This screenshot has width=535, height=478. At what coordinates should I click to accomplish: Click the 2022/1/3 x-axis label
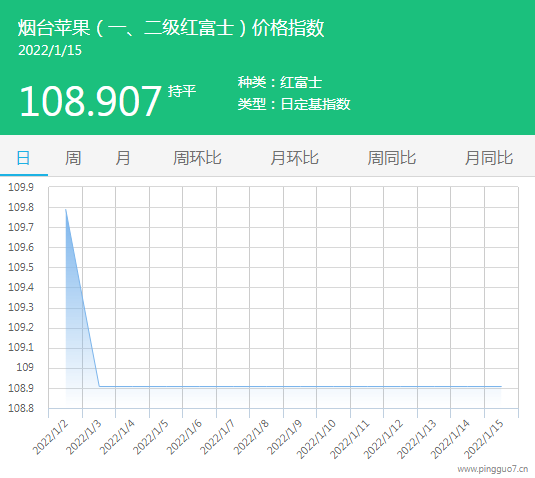pyautogui.click(x=84, y=438)
